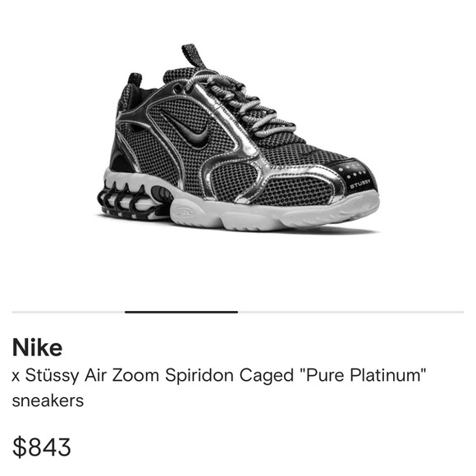The image size is (476, 476).
Task: Open the sneaker product photo
Action: (238, 139)
